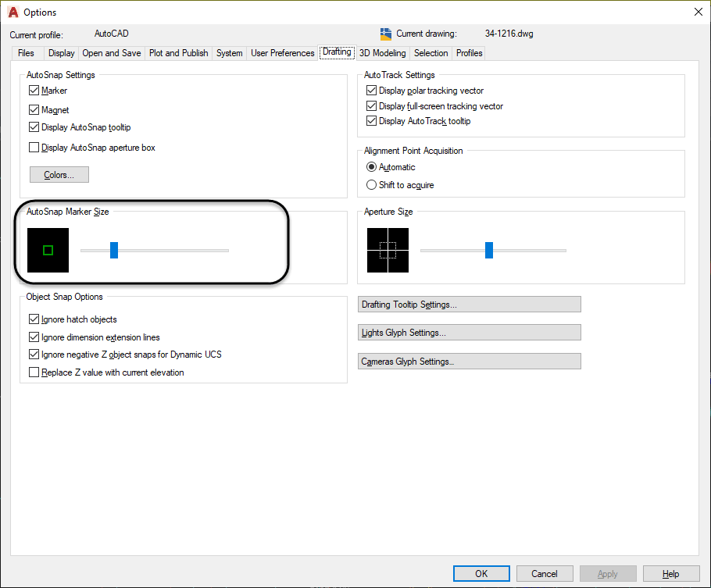The height and width of the screenshot is (588, 711).
Task: Switch to the Plot and Publish tab
Action: (178, 52)
